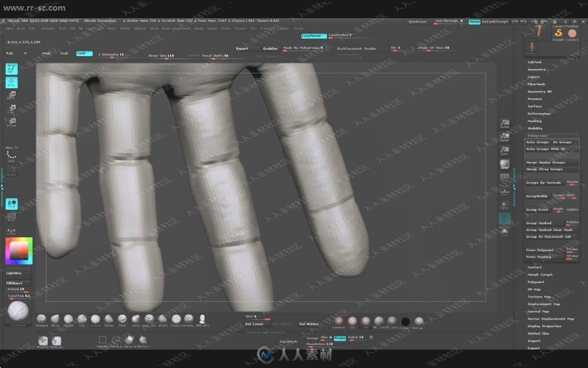Viewport: 588px width, 368px height.
Task: Open the Material menu
Action: 140,29
